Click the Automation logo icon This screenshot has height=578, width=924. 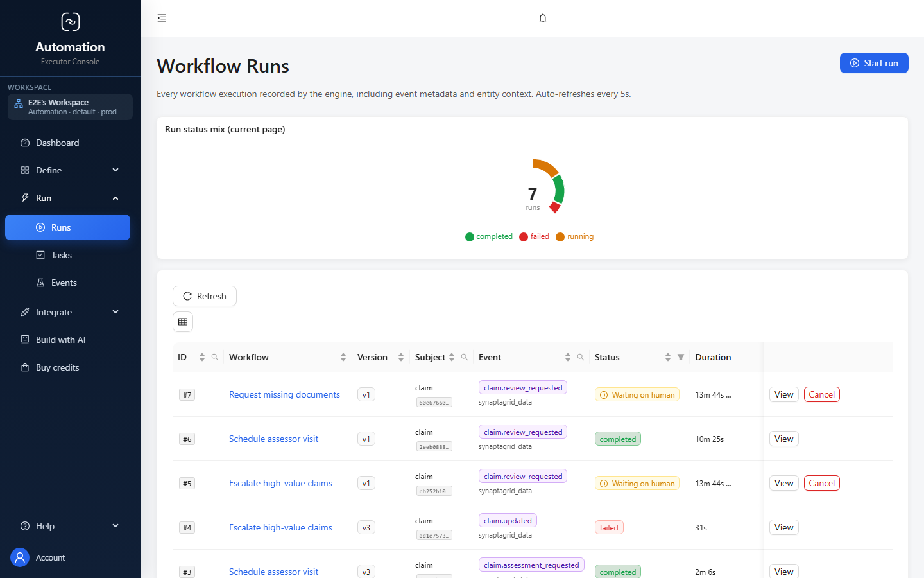point(70,22)
